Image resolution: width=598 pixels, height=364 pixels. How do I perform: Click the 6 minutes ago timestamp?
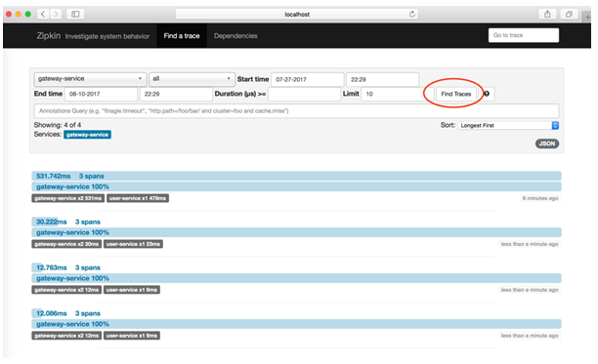pos(540,198)
